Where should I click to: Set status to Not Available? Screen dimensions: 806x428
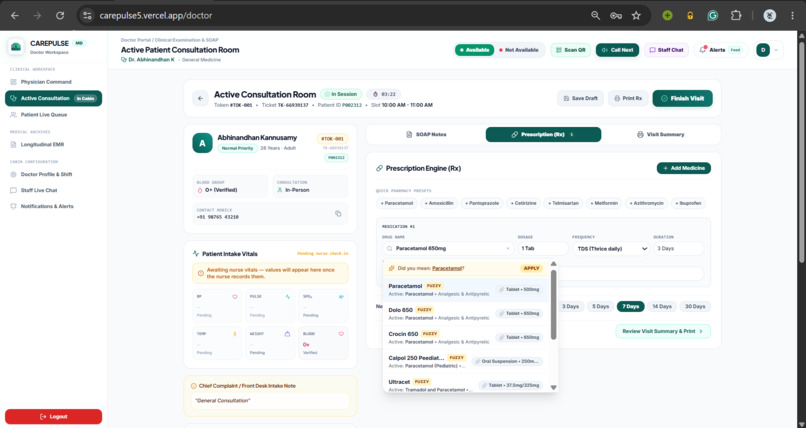pos(519,50)
